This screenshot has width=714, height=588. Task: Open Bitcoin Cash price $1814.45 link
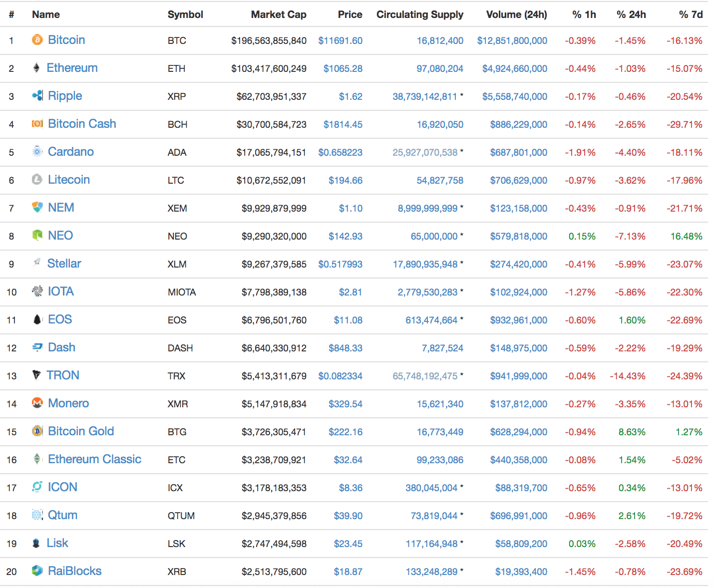[x=343, y=124]
